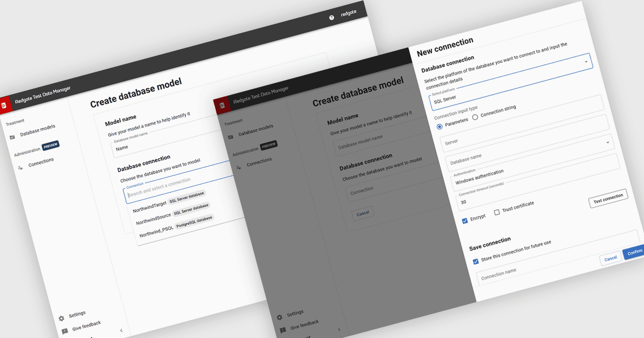This screenshot has width=644, height=338.
Task: Click the dimmed Cancel button under Connection field
Action: coord(363,214)
